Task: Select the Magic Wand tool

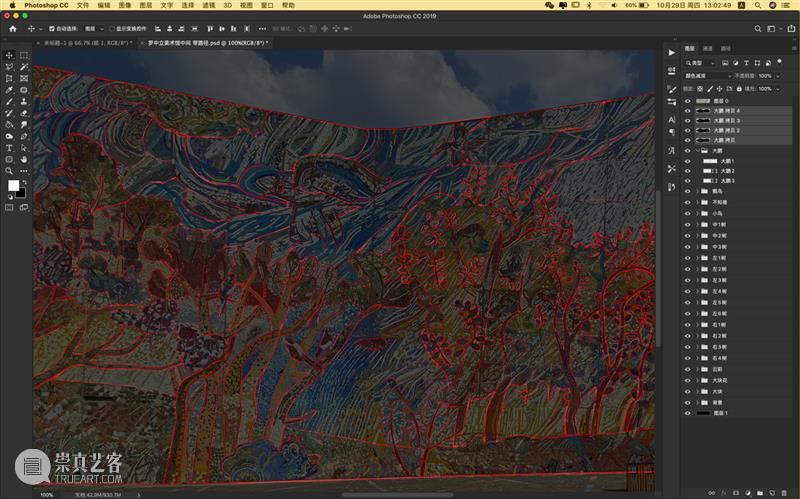Action: (x=24, y=67)
